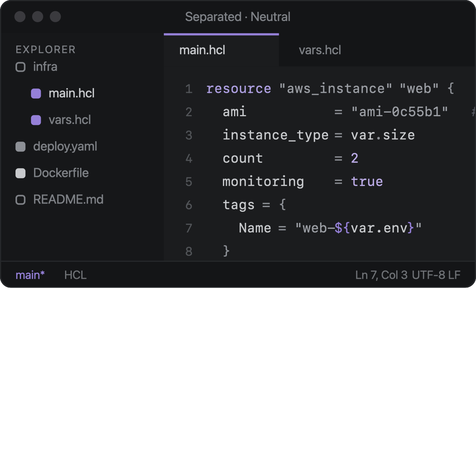
Task: Click the Ln 7, Col 3 position indicator
Action: tap(381, 275)
